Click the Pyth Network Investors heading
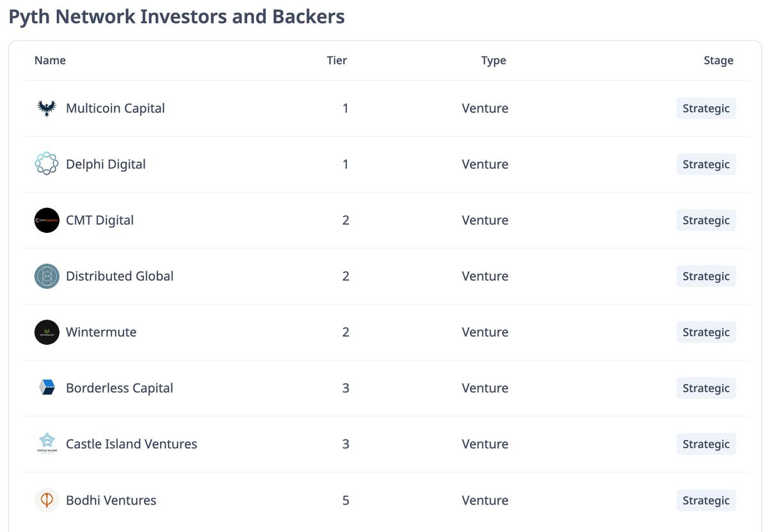Viewport: 768px width, 532px height. [x=176, y=17]
